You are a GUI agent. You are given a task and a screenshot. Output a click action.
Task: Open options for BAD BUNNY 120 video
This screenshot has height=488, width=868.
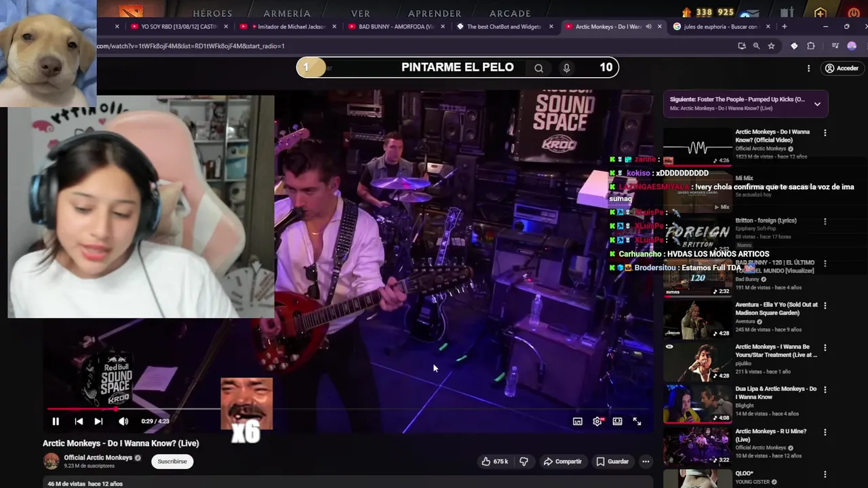coord(825,264)
